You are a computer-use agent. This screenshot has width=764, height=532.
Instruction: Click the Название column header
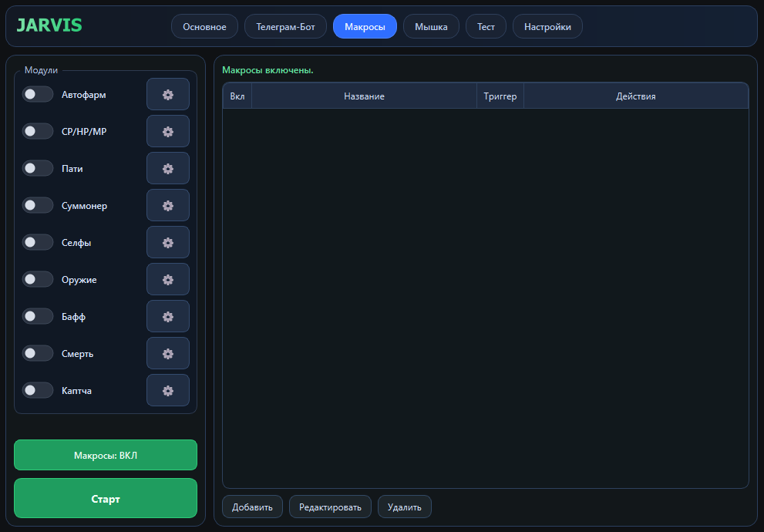point(364,96)
